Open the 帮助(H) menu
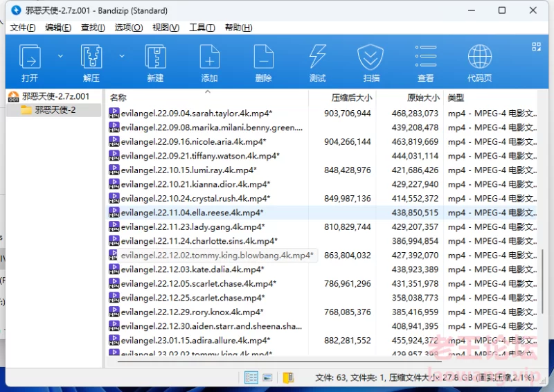Image resolution: width=554 pixels, height=392 pixels. point(238,28)
